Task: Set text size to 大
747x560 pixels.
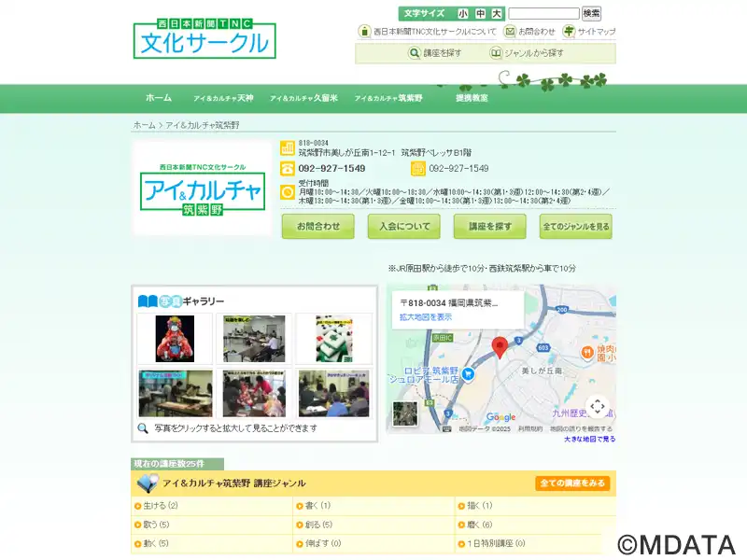Action: pos(496,14)
